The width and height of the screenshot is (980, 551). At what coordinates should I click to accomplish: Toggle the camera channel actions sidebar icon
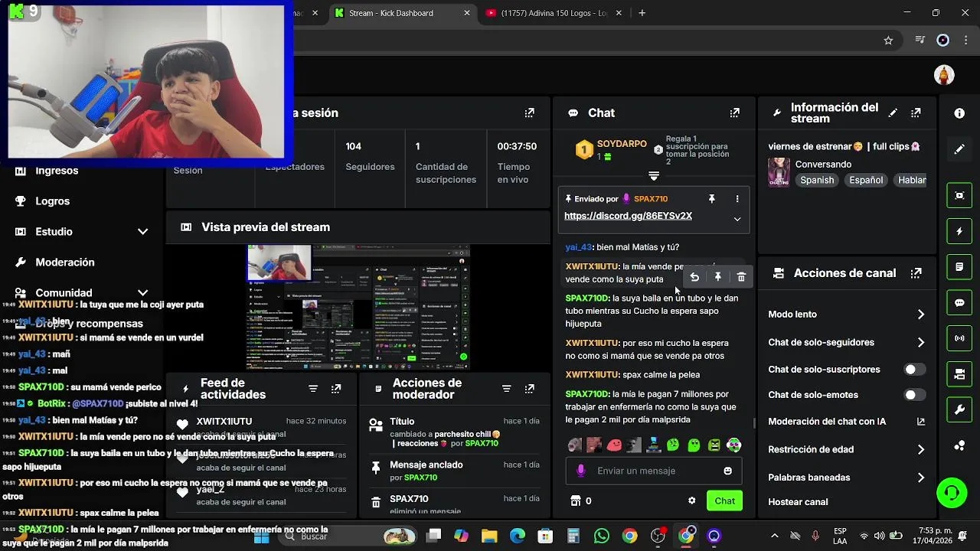click(959, 373)
